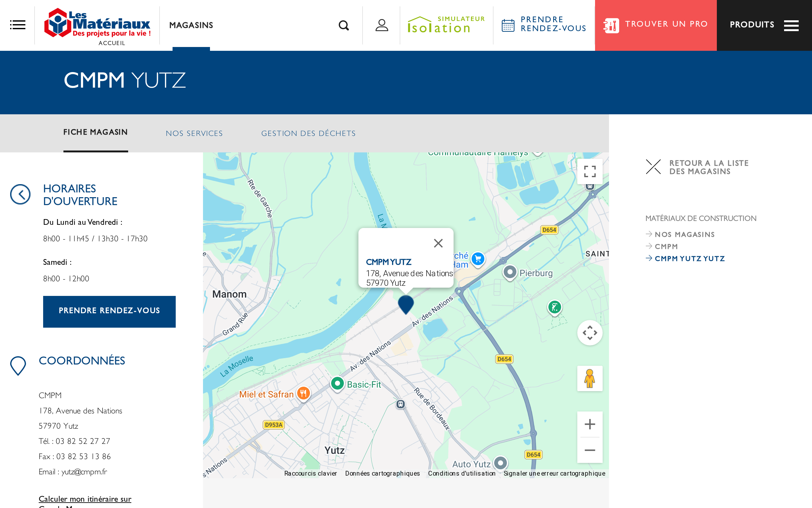The width and height of the screenshot is (812, 508).
Task: Open the map Conditions d'utilisation link
Action: pos(462,473)
